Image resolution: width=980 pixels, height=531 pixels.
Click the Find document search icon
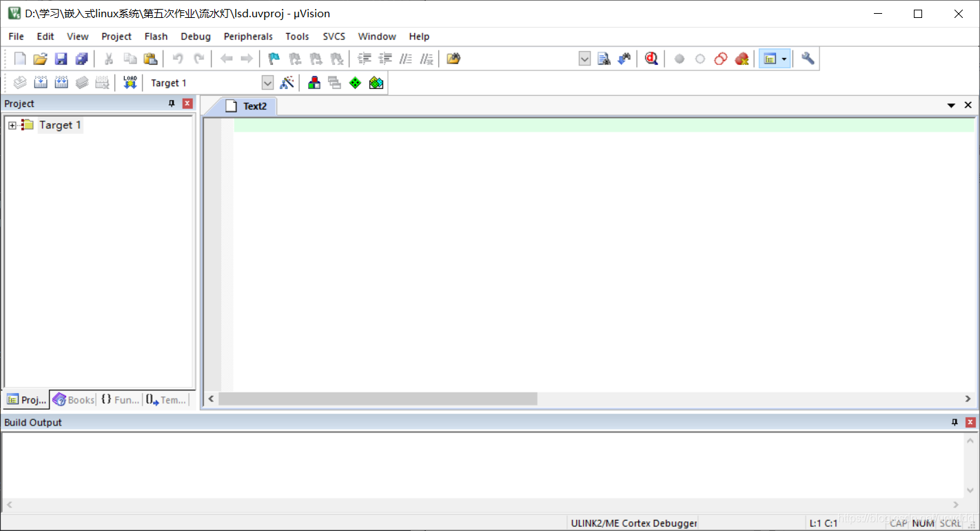604,59
